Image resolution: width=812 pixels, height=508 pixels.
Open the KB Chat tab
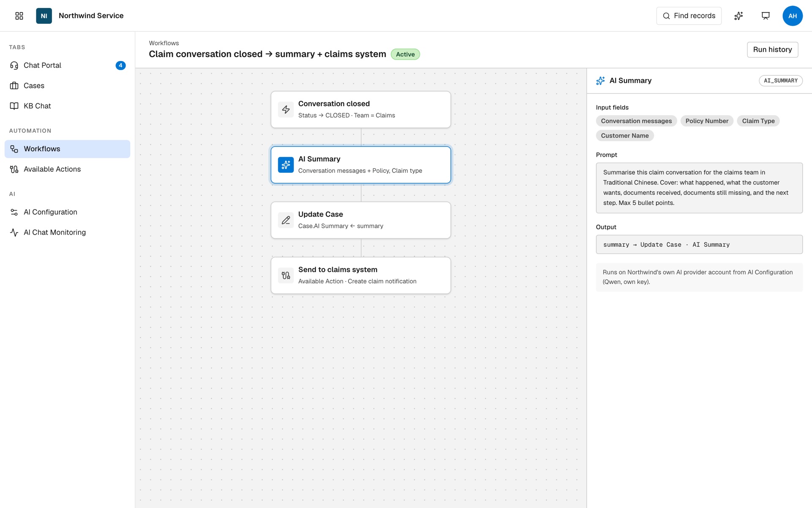tap(67, 106)
